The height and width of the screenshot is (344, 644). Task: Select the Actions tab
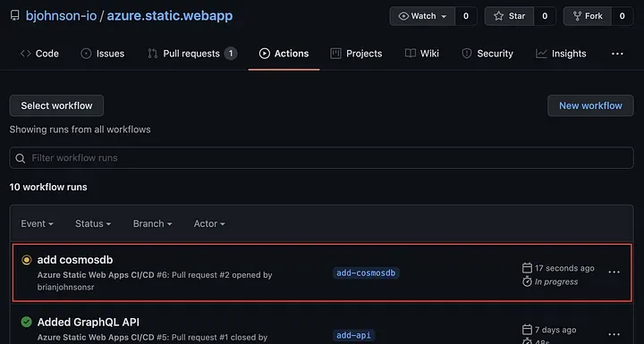(x=284, y=54)
